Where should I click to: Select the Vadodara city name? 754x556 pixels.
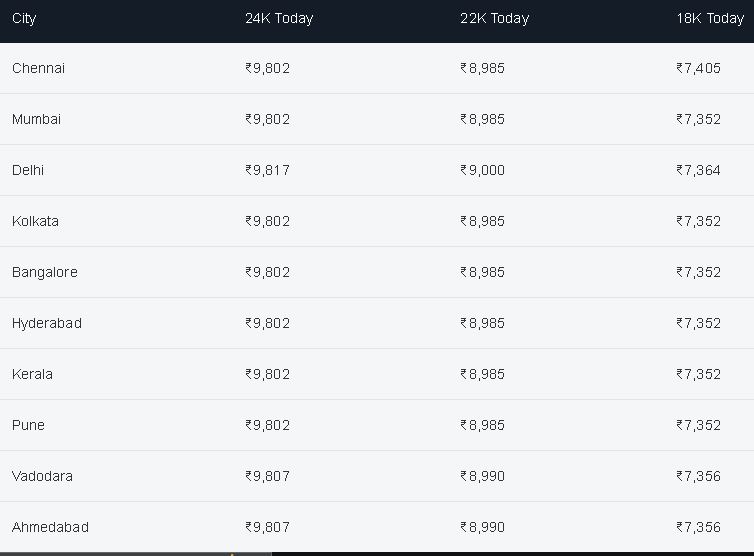(x=42, y=476)
